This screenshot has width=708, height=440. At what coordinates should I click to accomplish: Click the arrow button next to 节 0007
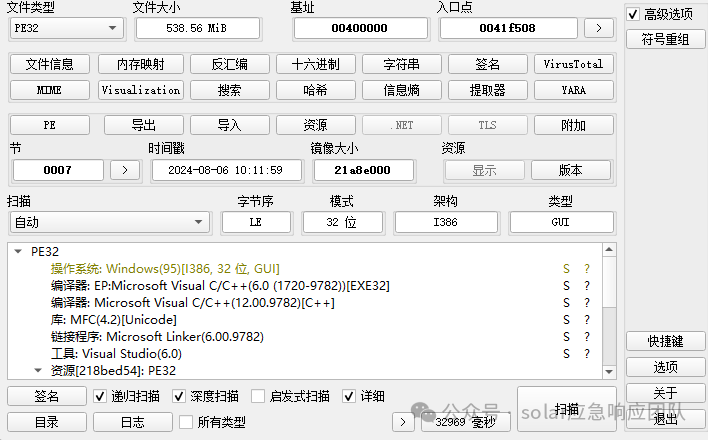[125, 170]
